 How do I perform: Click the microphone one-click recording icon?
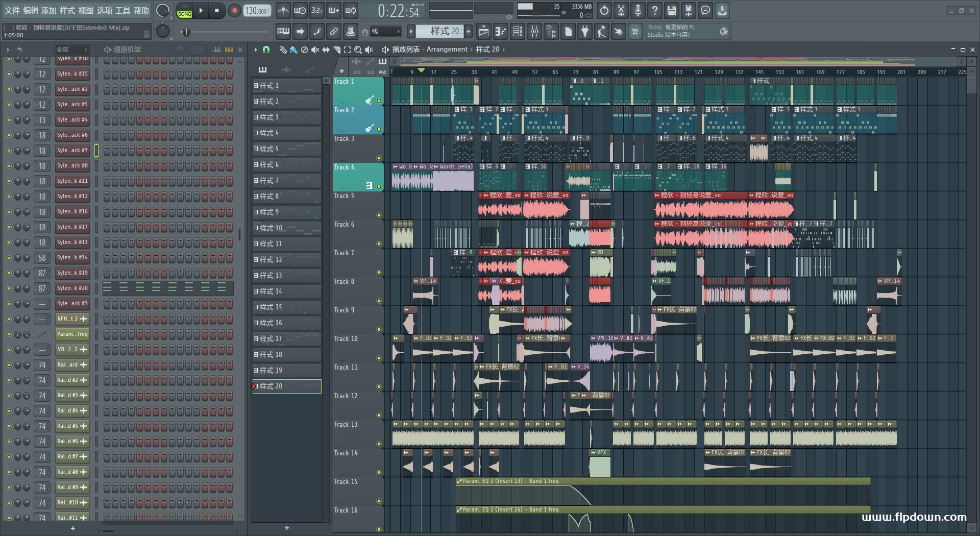tap(638, 10)
